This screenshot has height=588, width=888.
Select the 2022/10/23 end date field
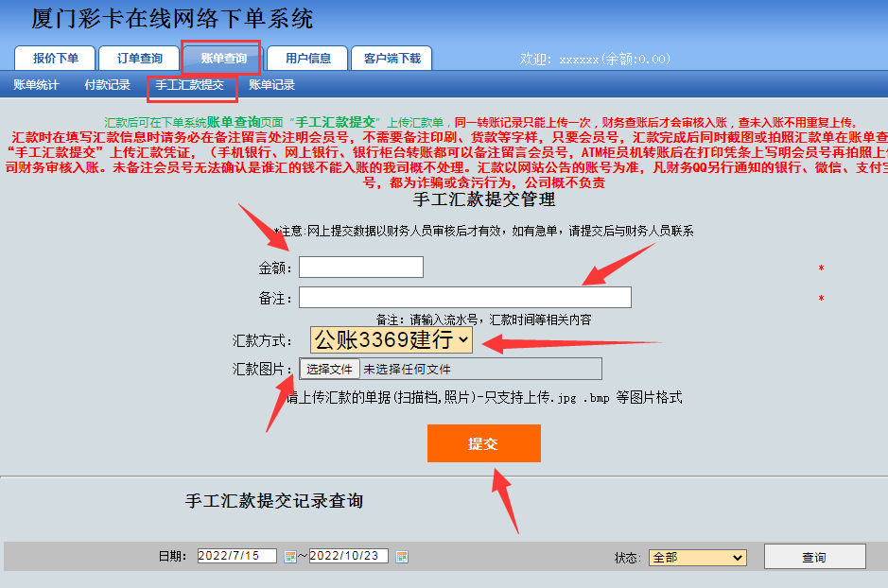pos(348,556)
